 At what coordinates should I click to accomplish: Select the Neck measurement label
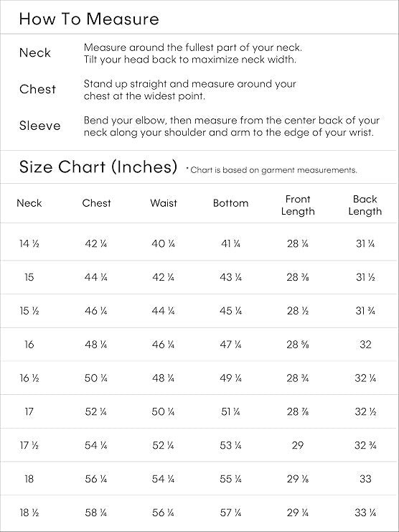pos(35,52)
